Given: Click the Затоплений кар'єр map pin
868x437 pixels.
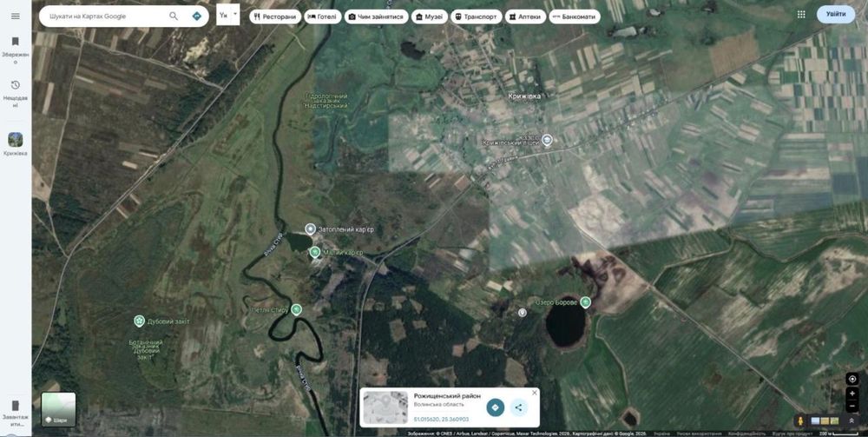Looking at the screenshot, I should click(311, 229).
